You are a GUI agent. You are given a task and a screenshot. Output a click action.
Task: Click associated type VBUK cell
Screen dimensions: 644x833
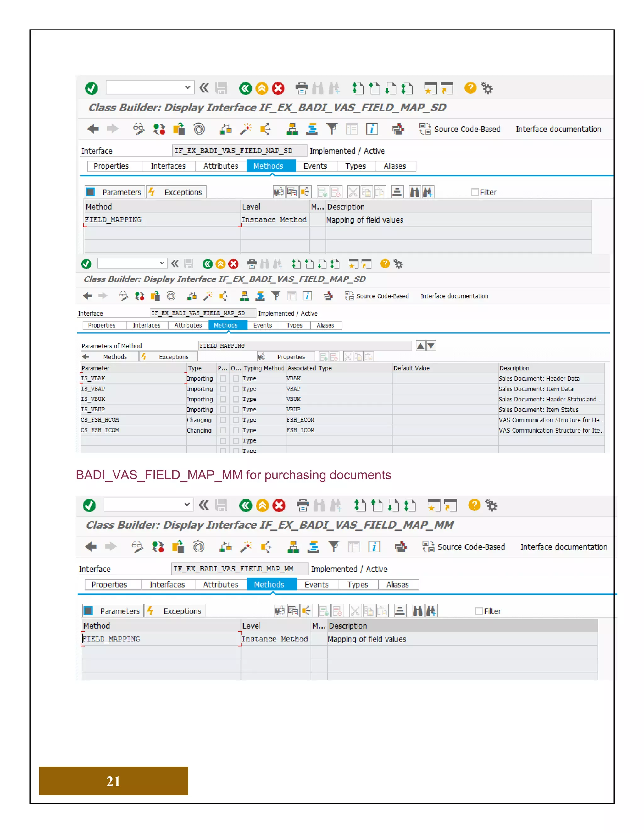click(x=339, y=399)
